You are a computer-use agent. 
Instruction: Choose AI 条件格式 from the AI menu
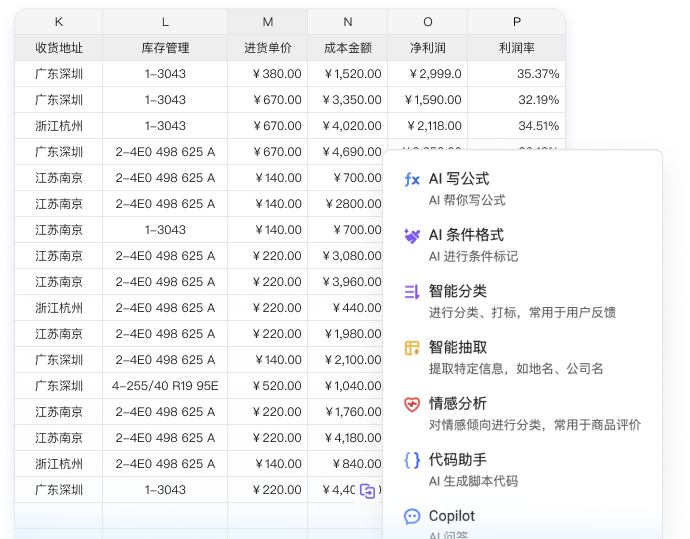click(x=523, y=245)
